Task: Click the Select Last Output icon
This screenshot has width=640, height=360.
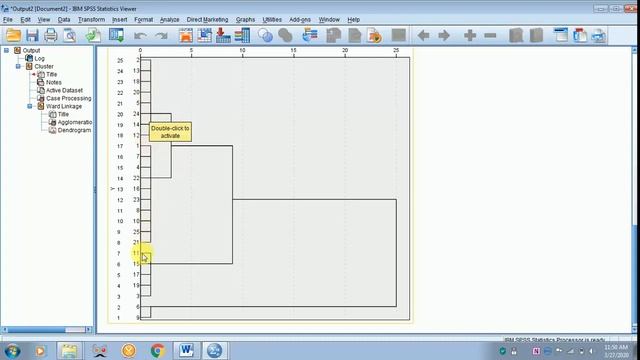Action: pyautogui.click(x=310, y=36)
